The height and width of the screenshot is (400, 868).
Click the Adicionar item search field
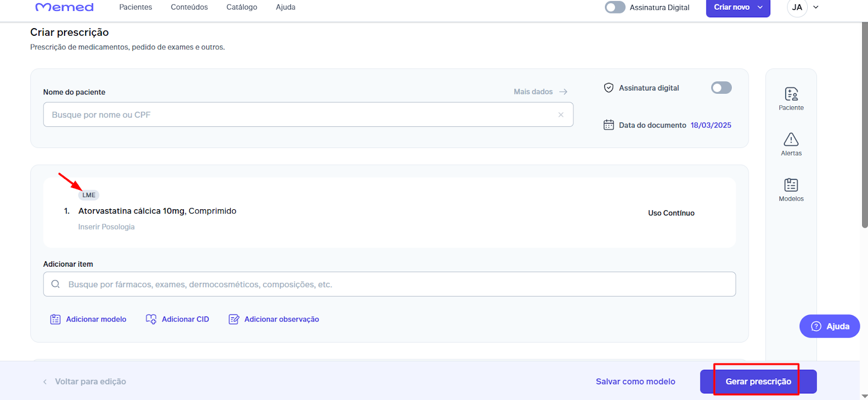[390, 284]
